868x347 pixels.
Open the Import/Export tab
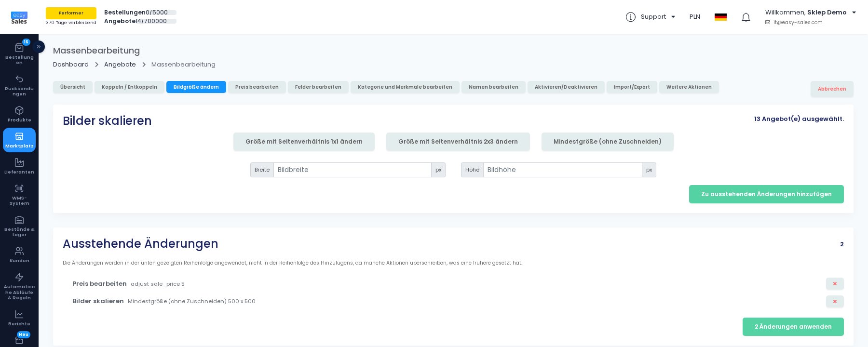click(632, 87)
